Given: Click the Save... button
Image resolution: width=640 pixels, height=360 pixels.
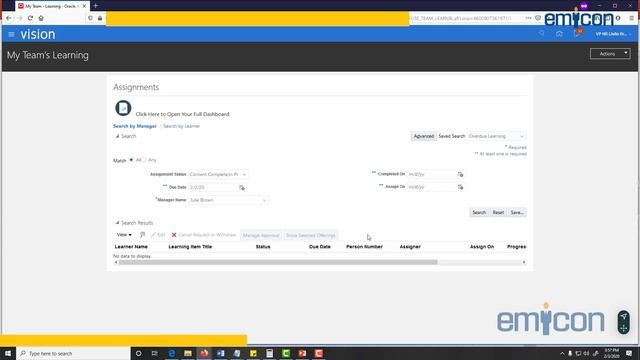Looking at the screenshot, I should point(517,213).
